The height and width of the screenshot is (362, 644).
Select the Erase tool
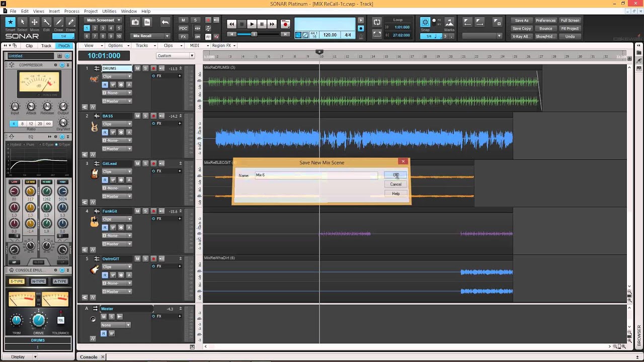pyautogui.click(x=71, y=22)
